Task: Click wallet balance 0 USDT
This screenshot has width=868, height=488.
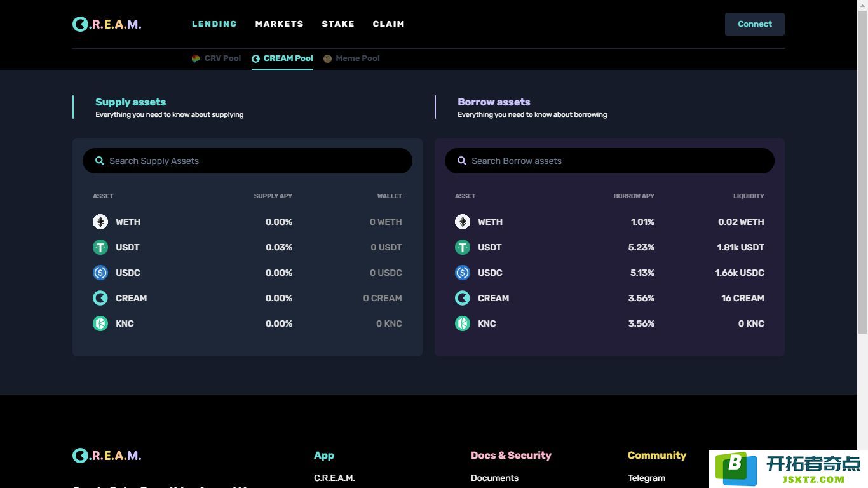Action: tap(386, 247)
